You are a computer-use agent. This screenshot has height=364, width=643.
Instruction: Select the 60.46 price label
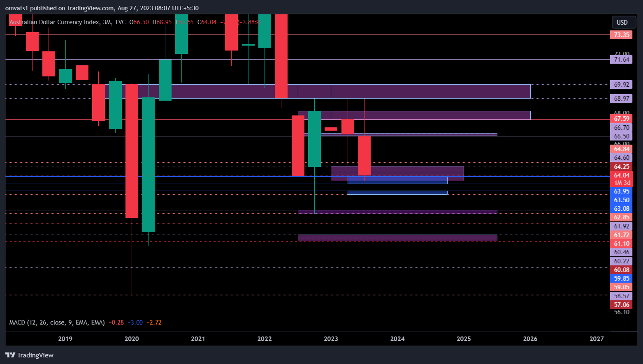[621, 252]
